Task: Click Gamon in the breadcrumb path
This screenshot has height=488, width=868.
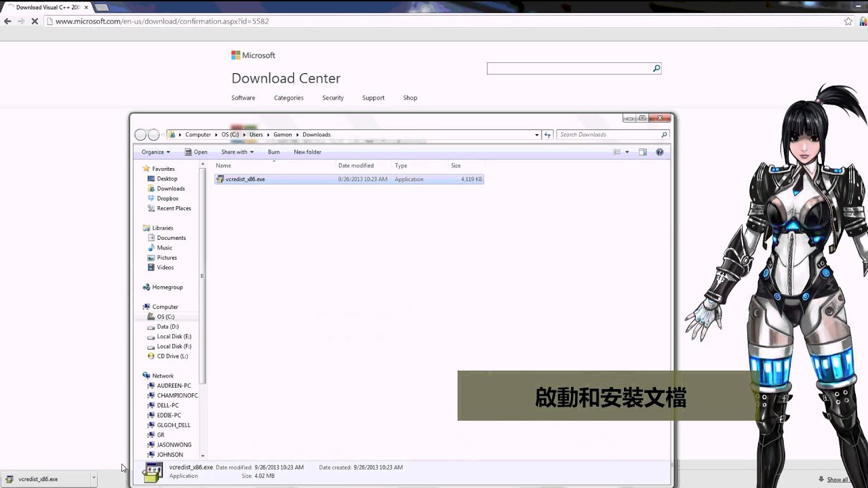Action: pos(283,134)
